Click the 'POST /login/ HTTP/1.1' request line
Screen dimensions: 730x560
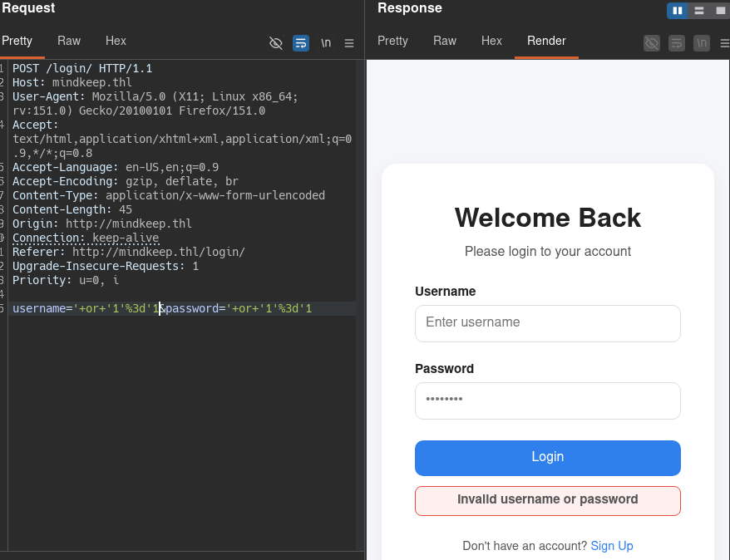(82, 69)
